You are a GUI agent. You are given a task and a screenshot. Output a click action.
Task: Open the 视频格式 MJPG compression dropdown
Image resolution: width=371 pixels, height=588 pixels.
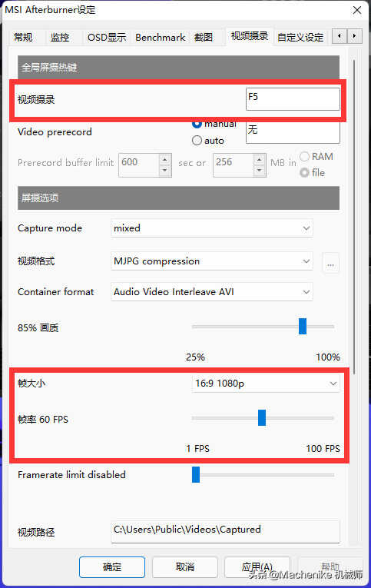[x=212, y=261]
